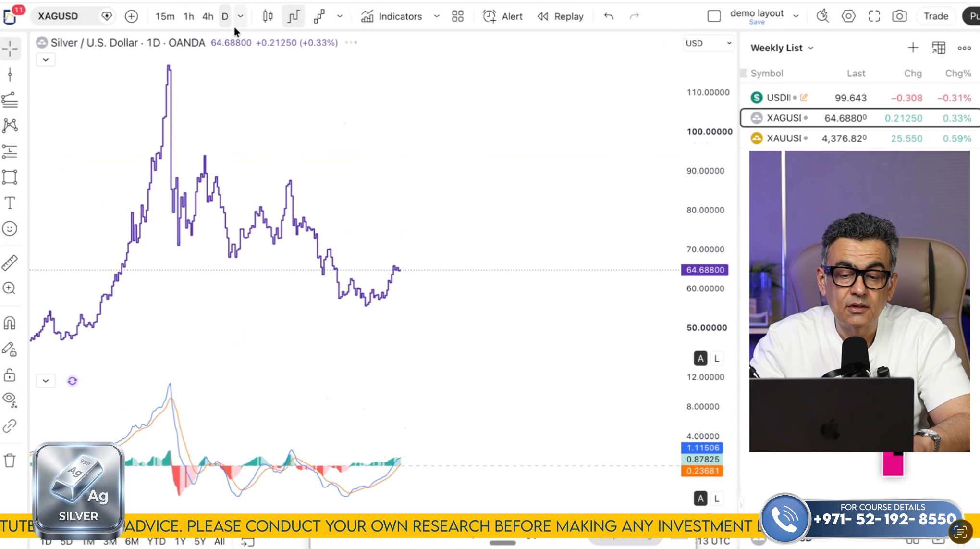Expand manage layouts dropdown arrow

click(796, 16)
